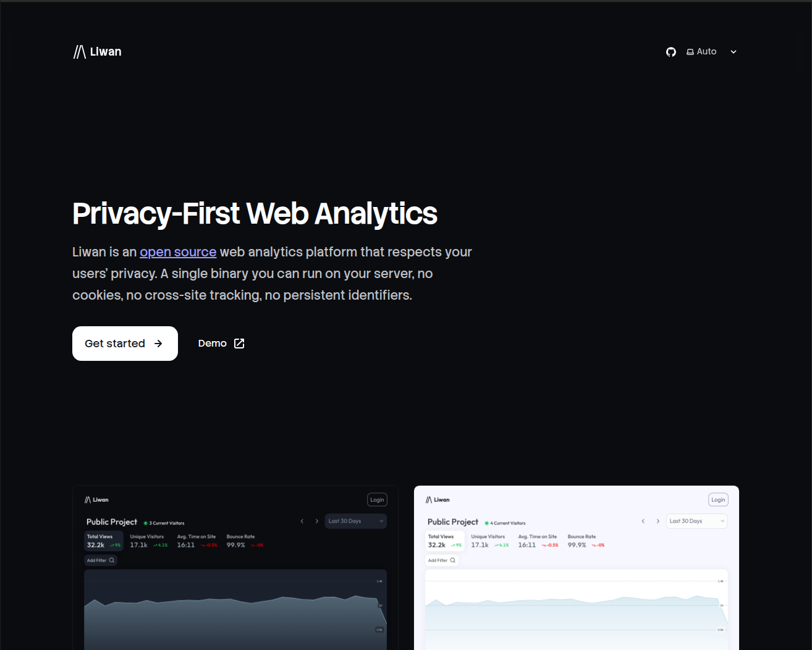This screenshot has width=812, height=650.
Task: Open the GitHub repository icon
Action: coord(671,52)
